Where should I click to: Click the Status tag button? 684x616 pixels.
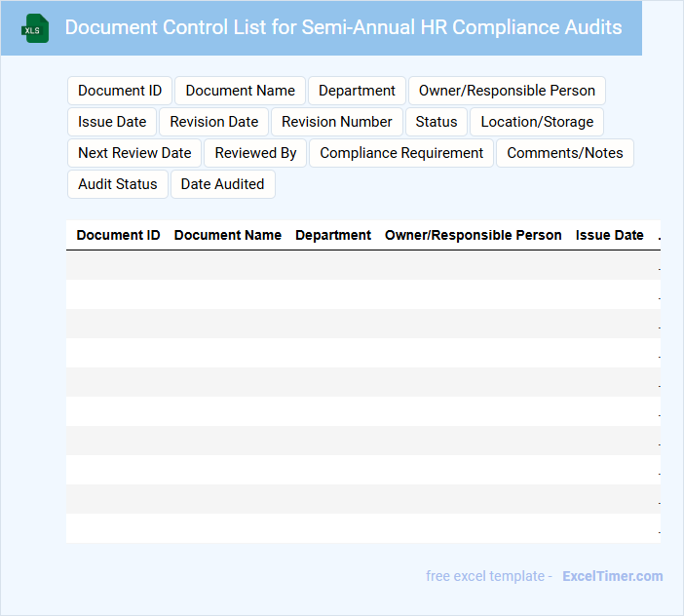[436, 122]
